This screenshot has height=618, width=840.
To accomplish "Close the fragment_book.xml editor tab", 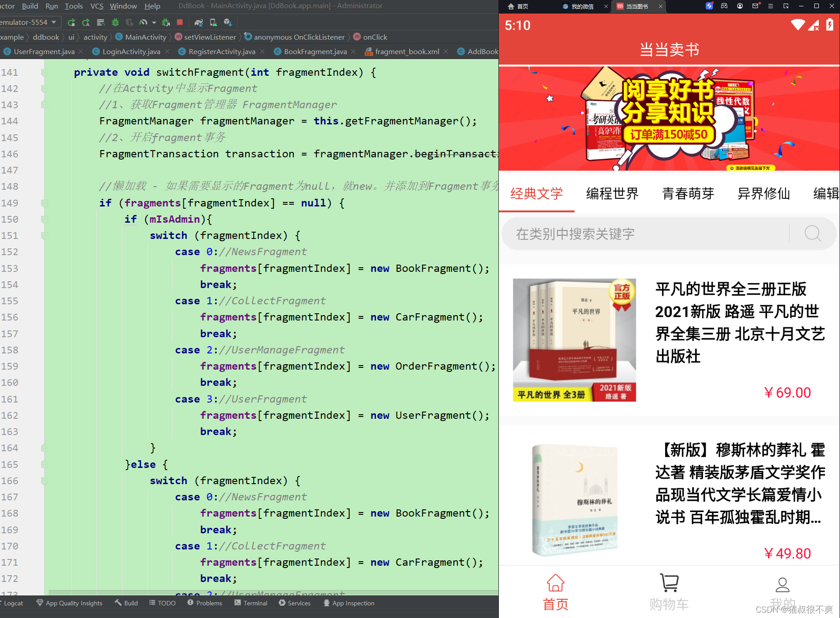I will pos(446,51).
